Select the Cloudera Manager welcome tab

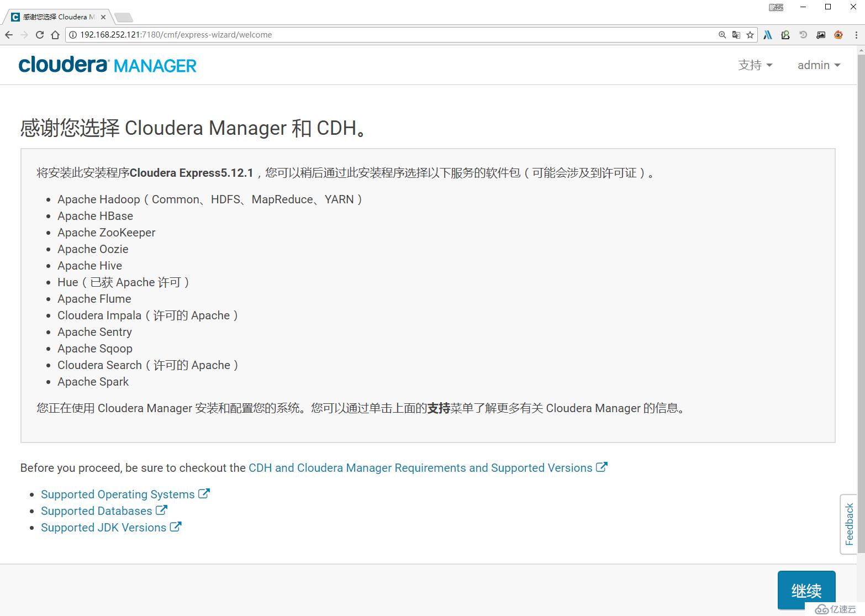pos(59,17)
